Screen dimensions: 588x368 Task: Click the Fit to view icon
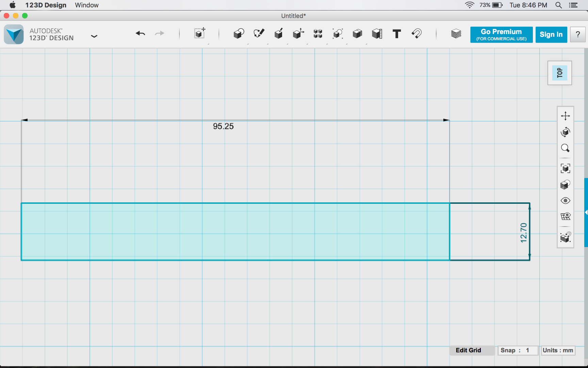pyautogui.click(x=566, y=168)
